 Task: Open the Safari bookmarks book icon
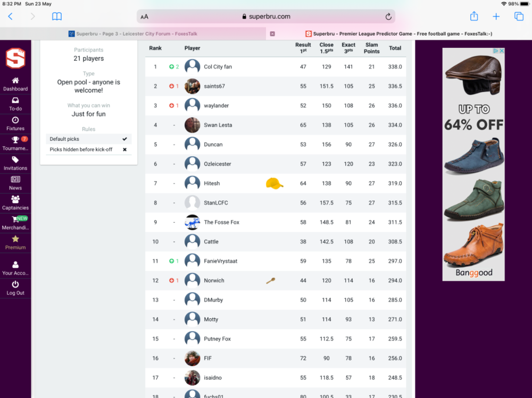(57, 16)
